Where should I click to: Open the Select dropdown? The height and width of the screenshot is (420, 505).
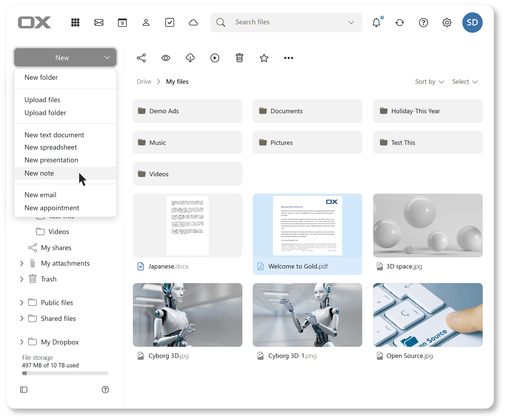click(465, 82)
